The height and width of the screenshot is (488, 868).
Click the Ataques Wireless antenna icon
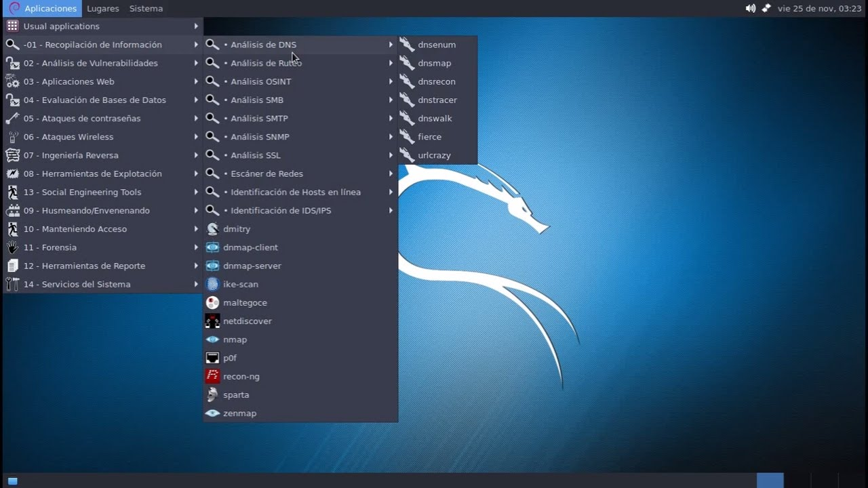[x=12, y=137]
